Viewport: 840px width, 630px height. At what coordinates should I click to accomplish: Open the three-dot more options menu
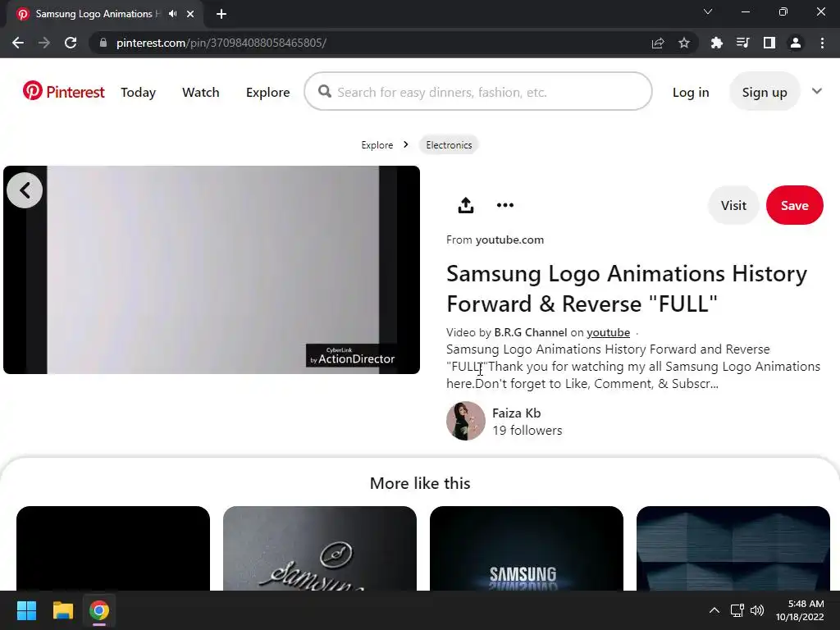tap(504, 205)
